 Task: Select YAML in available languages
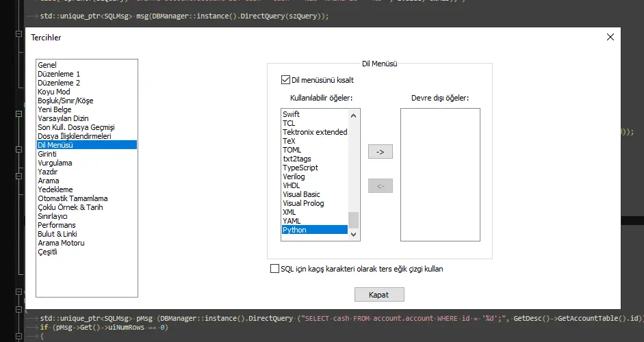pos(292,221)
